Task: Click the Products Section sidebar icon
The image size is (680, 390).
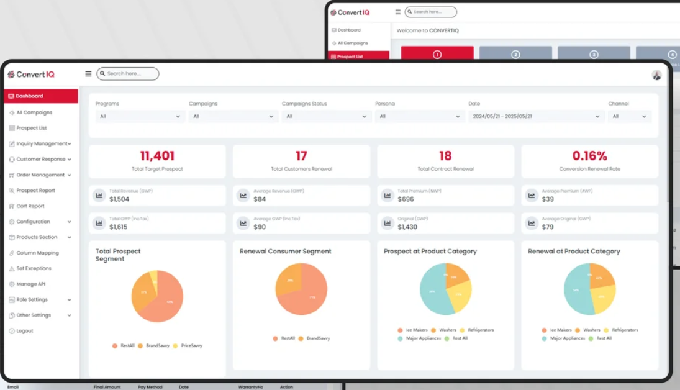Action: pyautogui.click(x=12, y=237)
